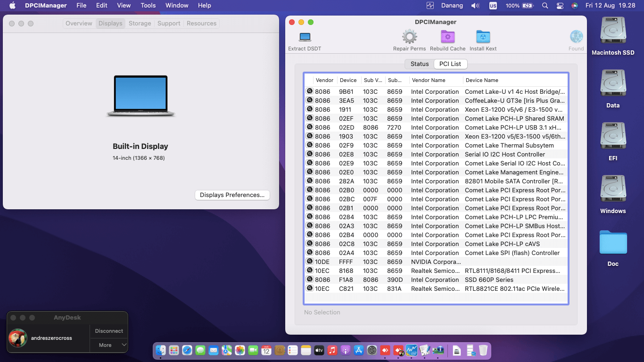Viewport: 644px width, 362px height.
Task: Open Maps from the Dock
Action: click(227, 350)
